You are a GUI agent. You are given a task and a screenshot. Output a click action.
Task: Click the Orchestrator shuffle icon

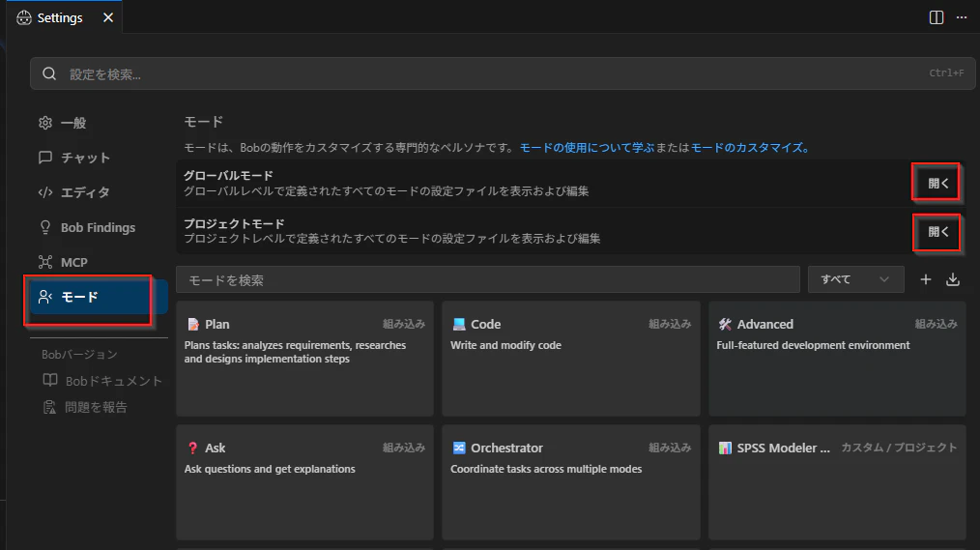pyautogui.click(x=459, y=448)
